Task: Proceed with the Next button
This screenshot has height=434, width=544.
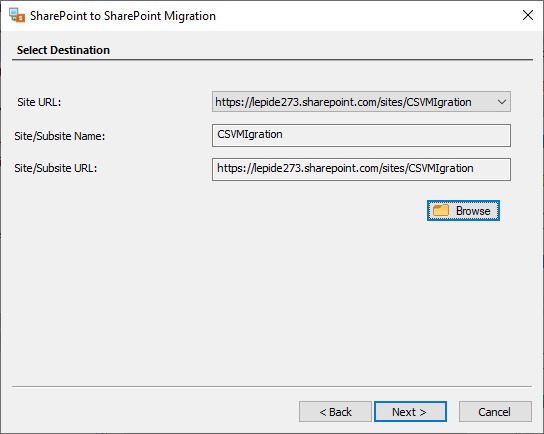Action: click(x=410, y=412)
